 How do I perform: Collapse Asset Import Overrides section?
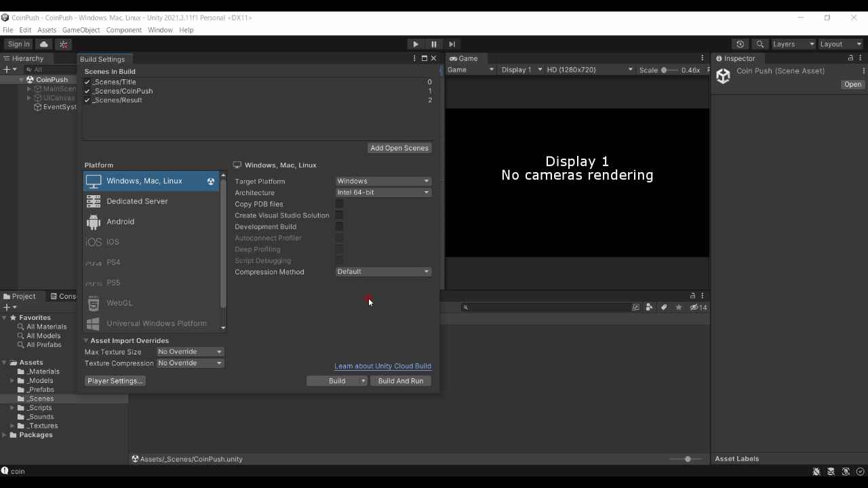point(86,341)
